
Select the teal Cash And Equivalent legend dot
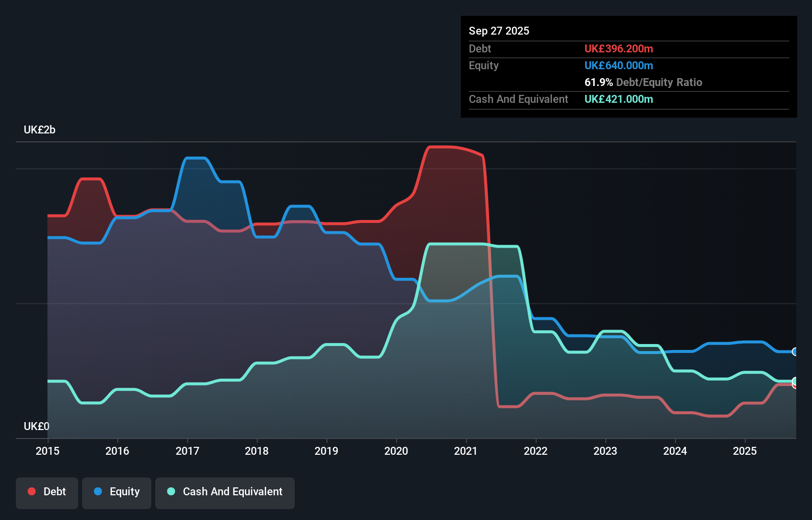171,491
